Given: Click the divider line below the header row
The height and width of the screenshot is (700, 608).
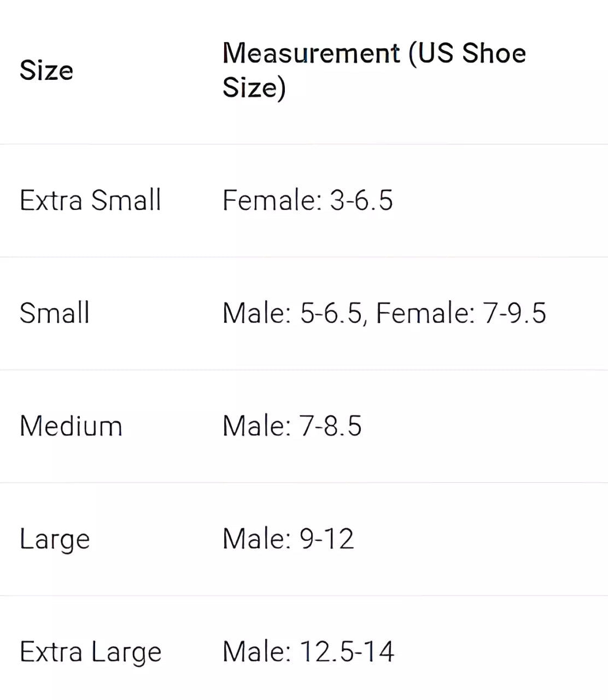Looking at the screenshot, I should click(x=304, y=144).
